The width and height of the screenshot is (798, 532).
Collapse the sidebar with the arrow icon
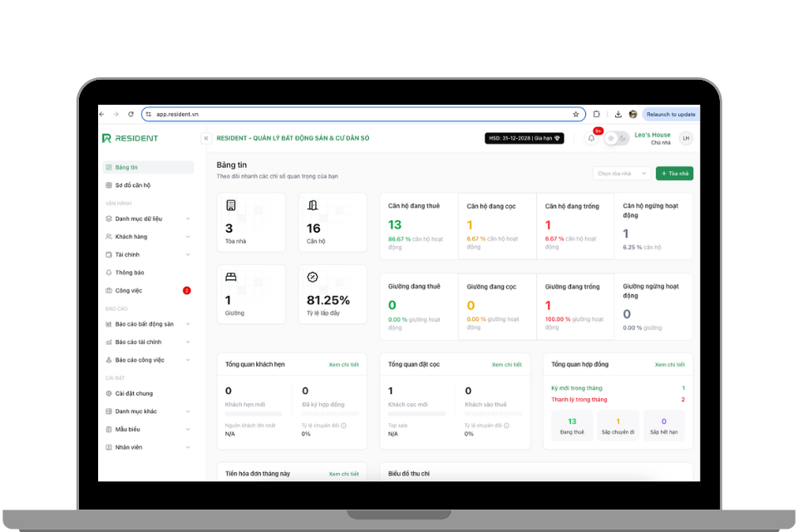pos(206,138)
